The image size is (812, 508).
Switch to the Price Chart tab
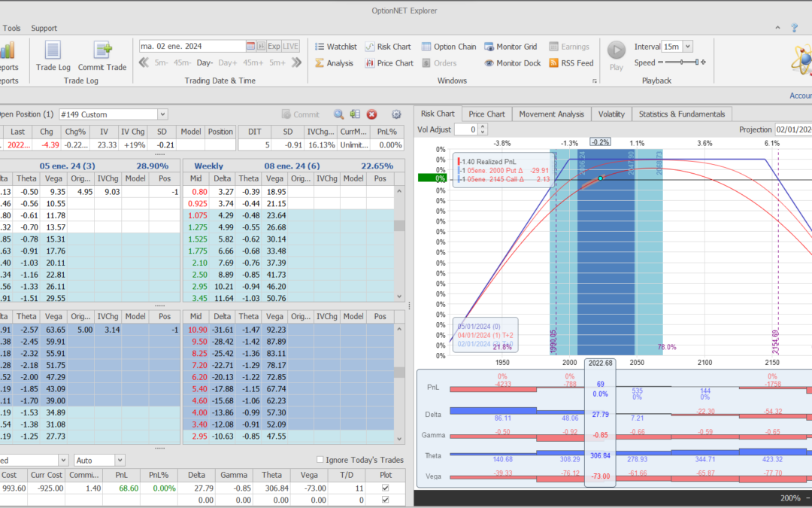coord(486,114)
